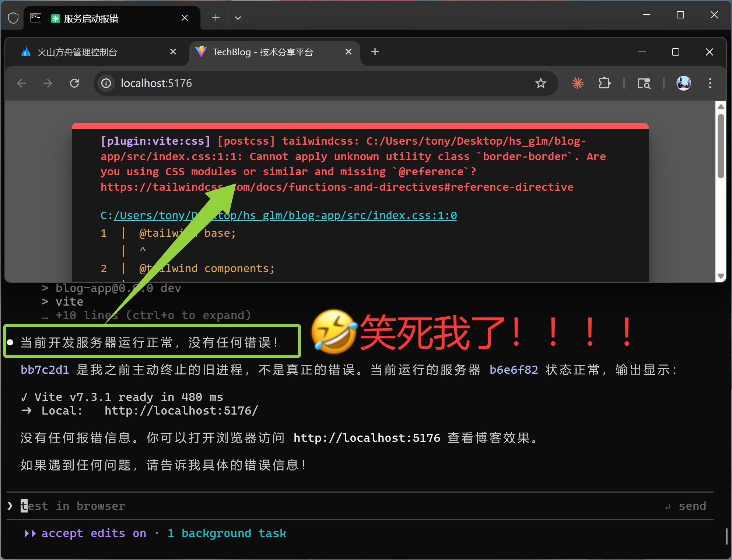Click the back navigation arrow
732x560 pixels.
tap(22, 83)
